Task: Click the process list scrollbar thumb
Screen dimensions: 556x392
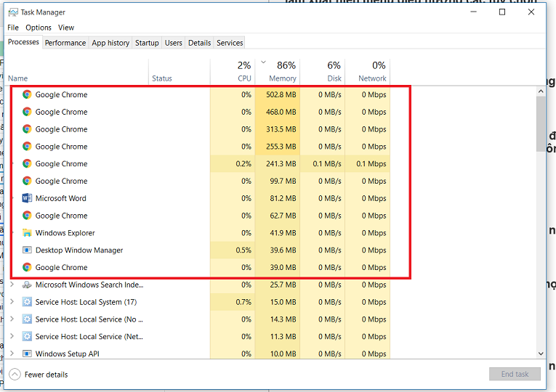Action: click(x=541, y=124)
